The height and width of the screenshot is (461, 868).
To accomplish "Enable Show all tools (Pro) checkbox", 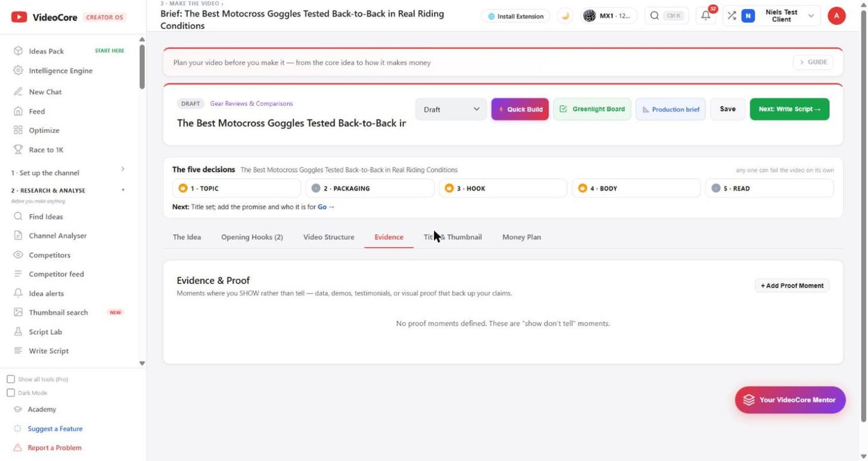I will 11,379.
